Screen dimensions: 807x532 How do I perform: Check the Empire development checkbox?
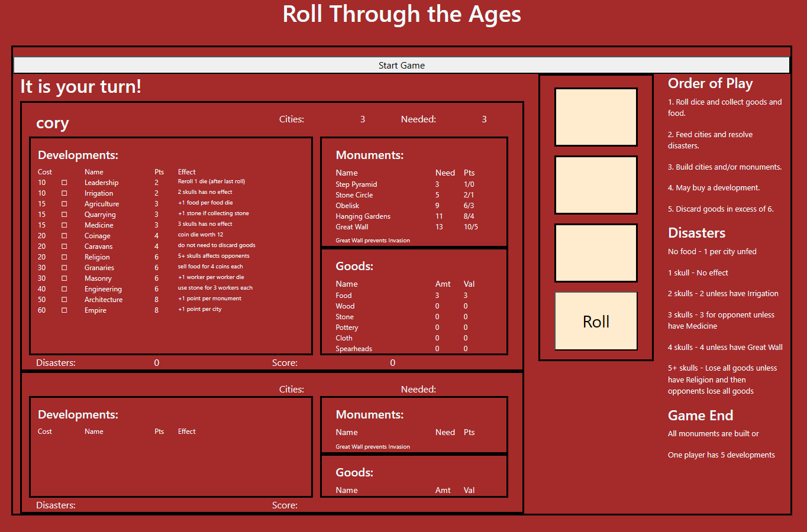[65, 310]
